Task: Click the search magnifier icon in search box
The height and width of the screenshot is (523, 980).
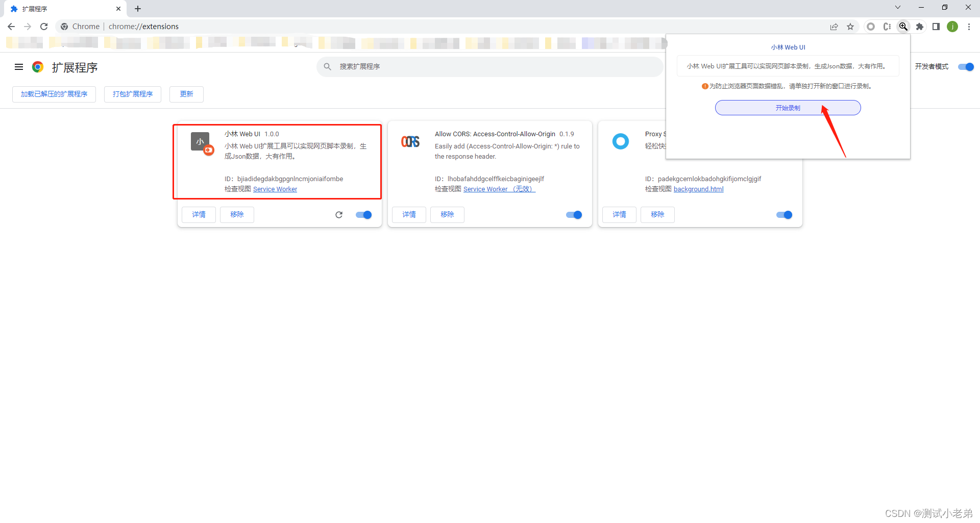Action: pyautogui.click(x=328, y=66)
